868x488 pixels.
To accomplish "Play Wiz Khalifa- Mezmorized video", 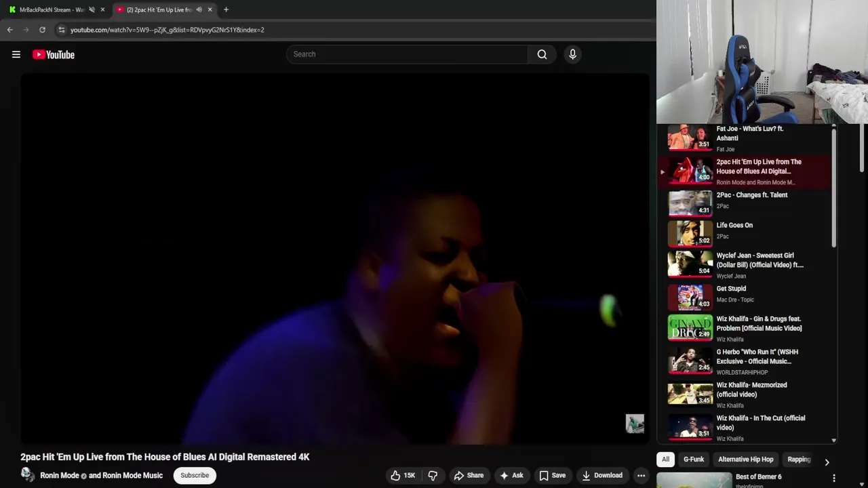I will [x=744, y=394].
